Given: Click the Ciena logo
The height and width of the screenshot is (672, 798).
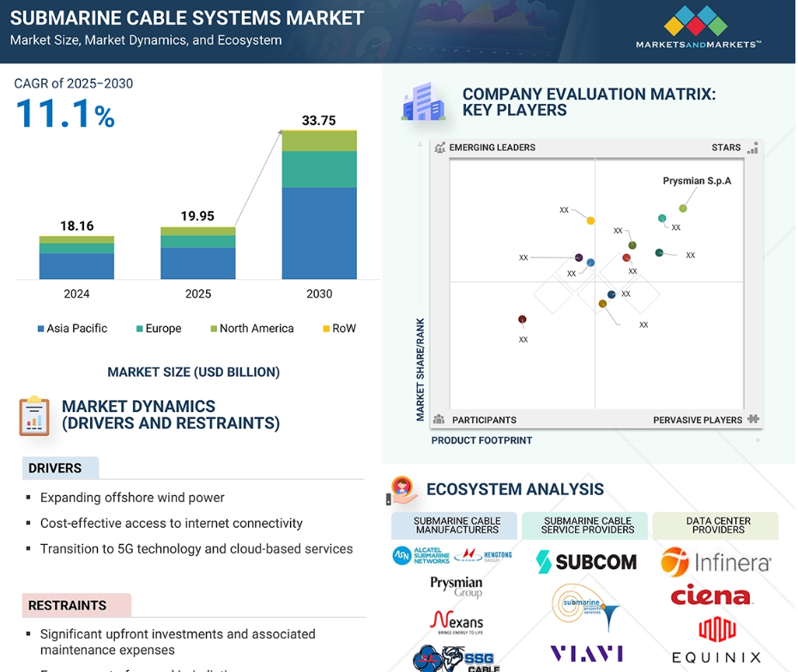Looking at the screenshot, I should point(711,595).
